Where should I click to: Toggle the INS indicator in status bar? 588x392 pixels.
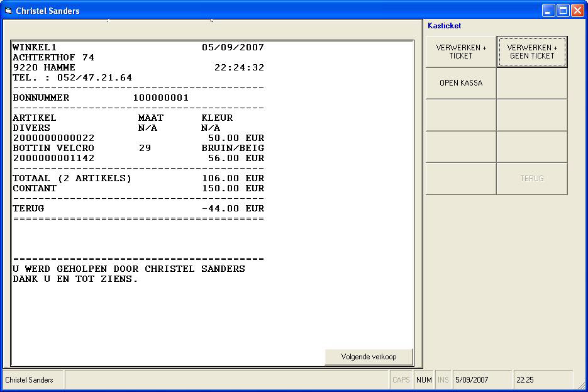tap(443, 380)
